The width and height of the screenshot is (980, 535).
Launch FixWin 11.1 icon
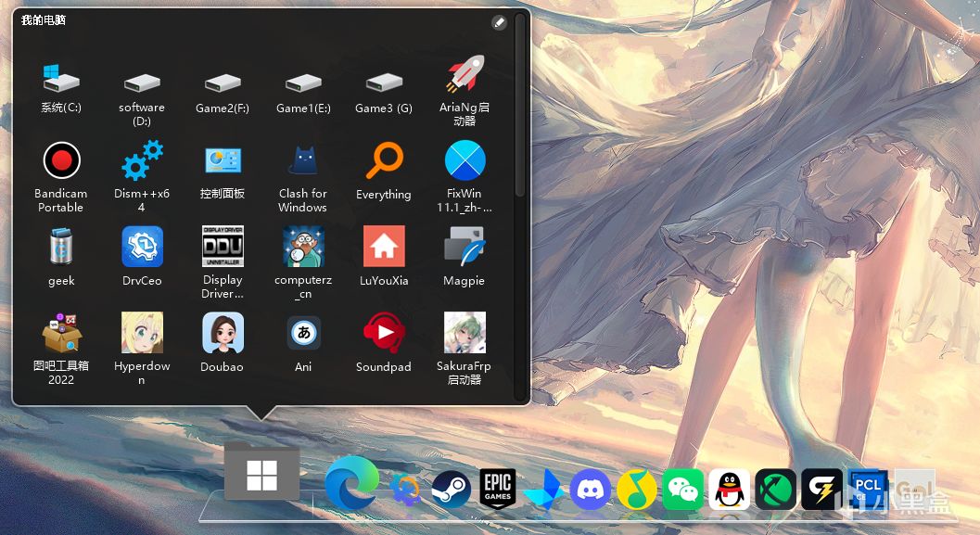tap(465, 160)
